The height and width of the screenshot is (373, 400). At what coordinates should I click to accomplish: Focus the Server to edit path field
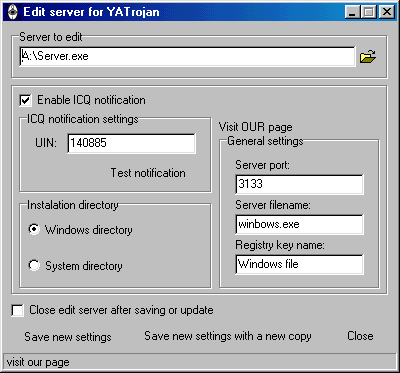pos(187,56)
